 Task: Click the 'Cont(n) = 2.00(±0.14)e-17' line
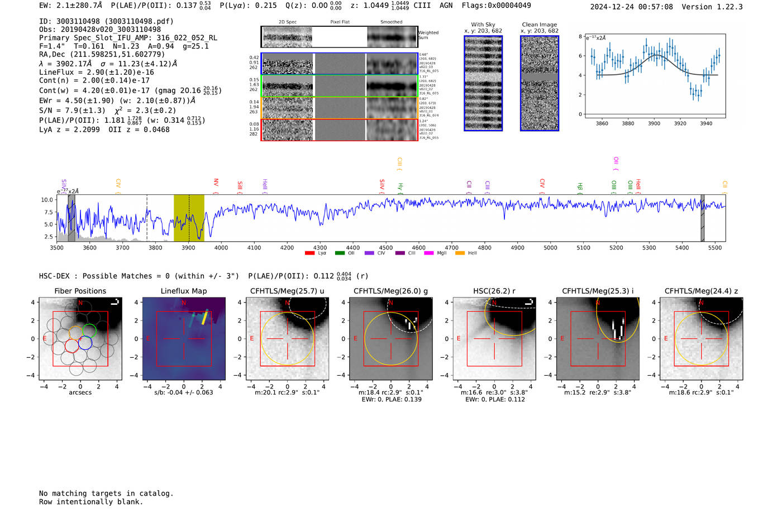94,80
